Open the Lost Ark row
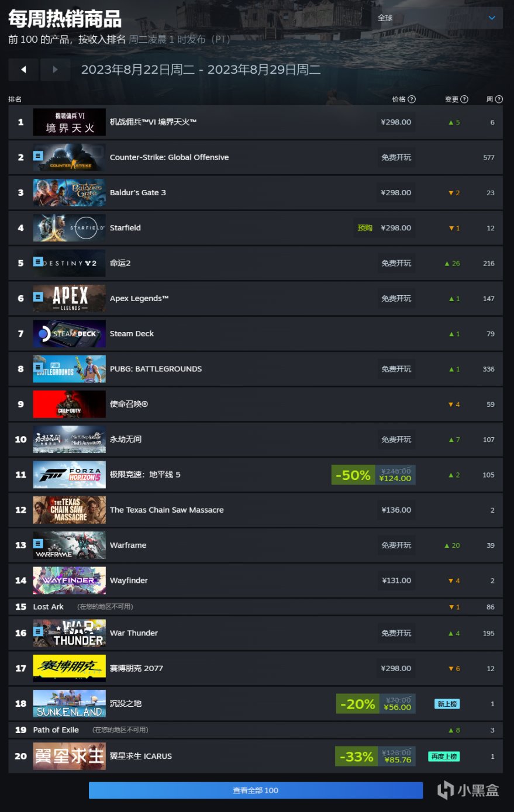This screenshot has height=812, width=514. click(x=256, y=607)
